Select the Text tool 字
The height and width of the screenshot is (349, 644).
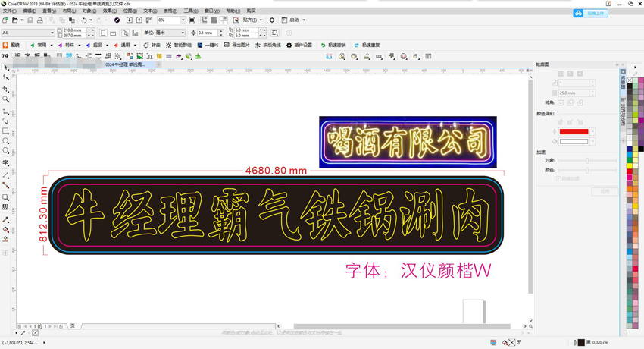(x=5, y=163)
